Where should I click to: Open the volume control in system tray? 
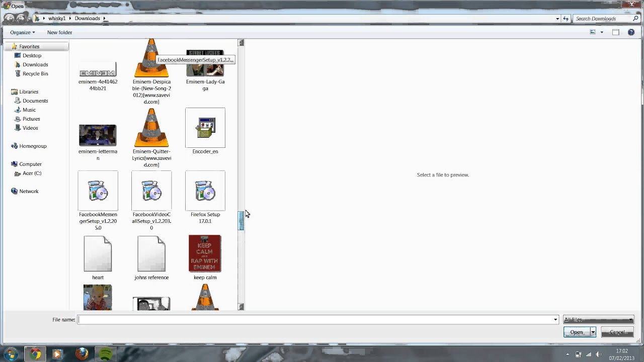pyautogui.click(x=599, y=354)
